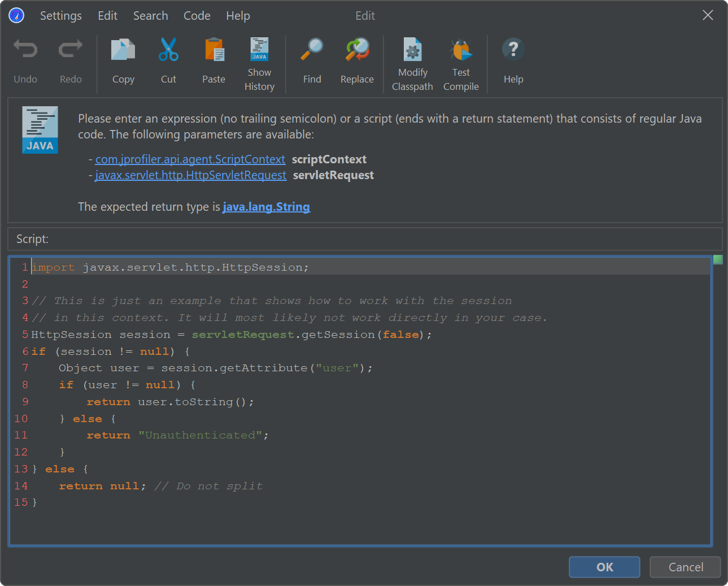Click line number 15 in the gutter
This screenshot has height=586, width=728.
tap(21, 502)
